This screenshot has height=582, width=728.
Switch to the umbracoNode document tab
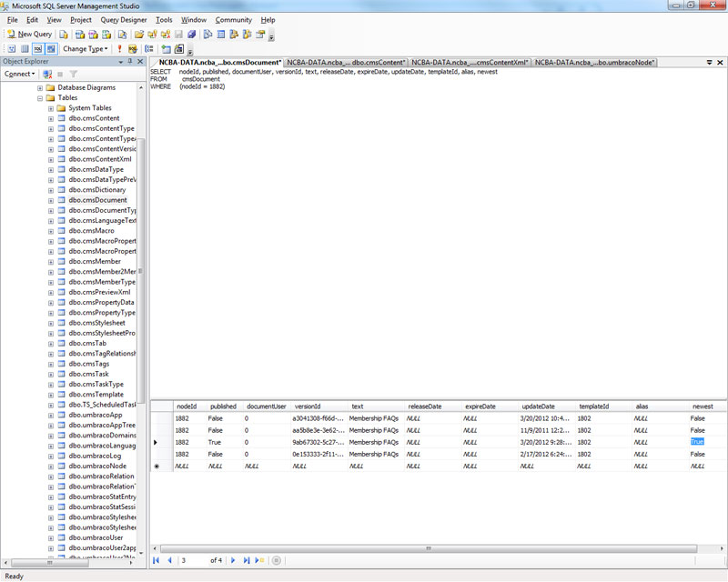tap(595, 62)
